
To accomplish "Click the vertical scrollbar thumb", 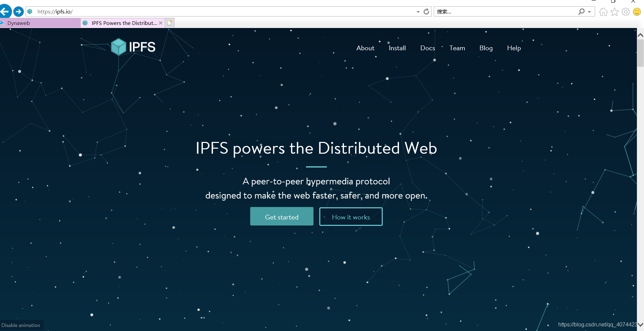I will coord(640,53).
